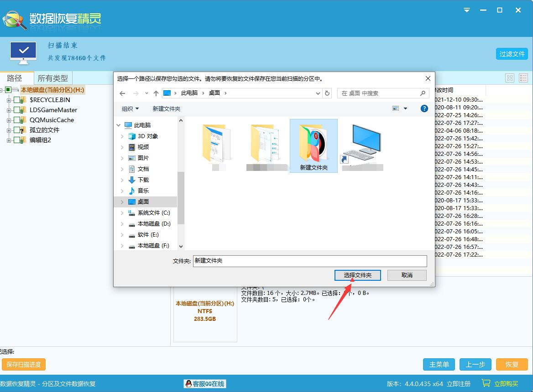This screenshot has width=533, height=392.
Task: Click the 客服QQ在线 support icon
Action: (188, 384)
